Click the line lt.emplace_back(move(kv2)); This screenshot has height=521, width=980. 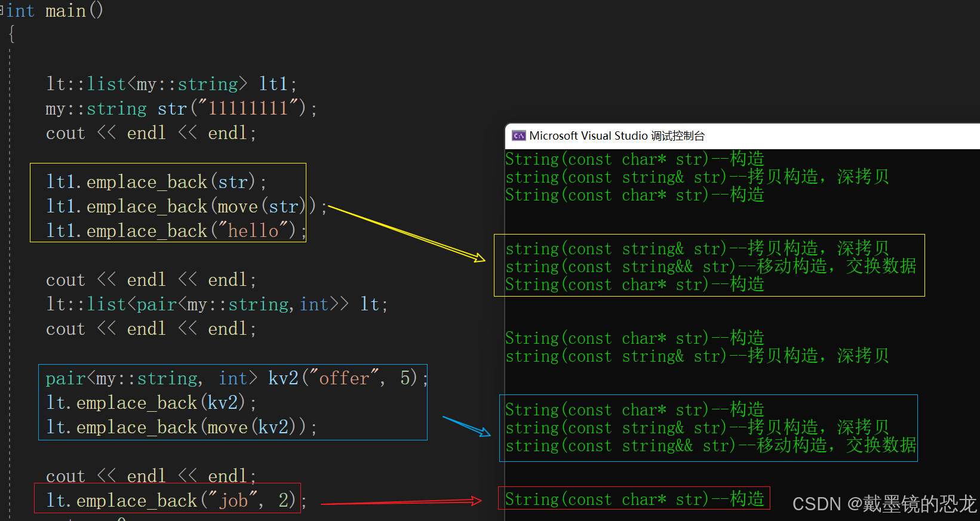coord(182,427)
